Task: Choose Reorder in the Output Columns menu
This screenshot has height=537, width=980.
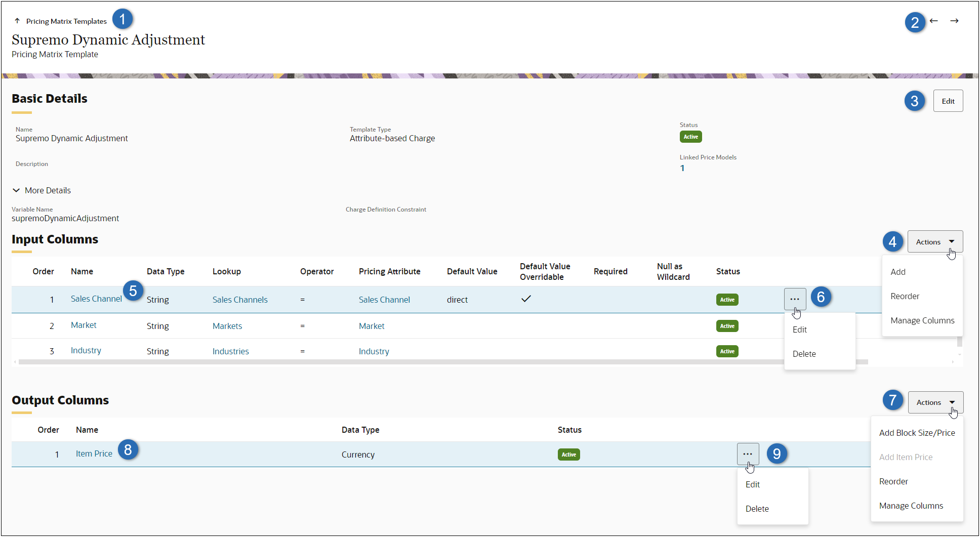Action: click(893, 481)
